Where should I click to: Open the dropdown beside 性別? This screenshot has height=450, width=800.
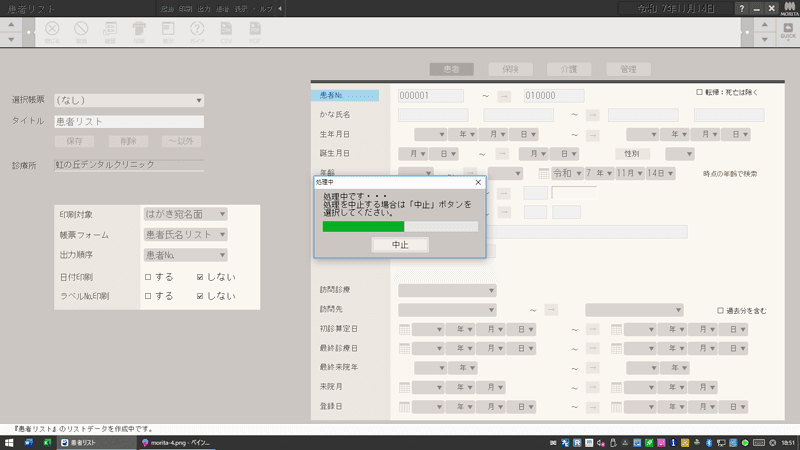point(680,154)
